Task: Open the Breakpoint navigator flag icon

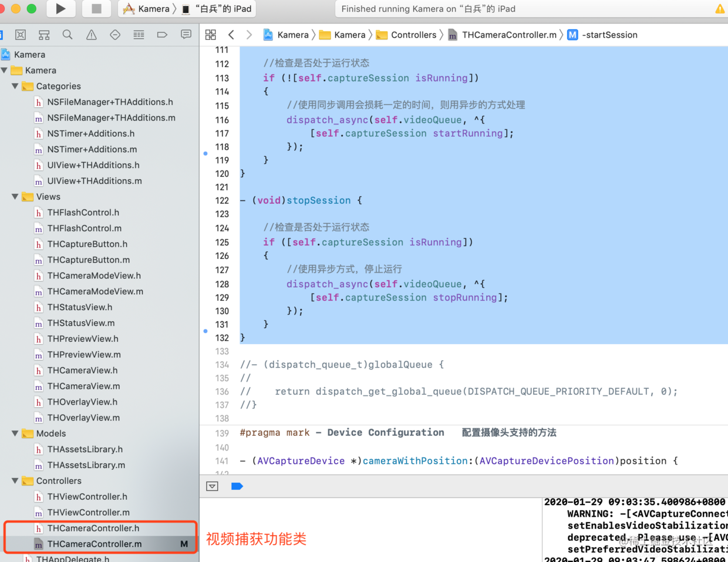Action: (162, 35)
